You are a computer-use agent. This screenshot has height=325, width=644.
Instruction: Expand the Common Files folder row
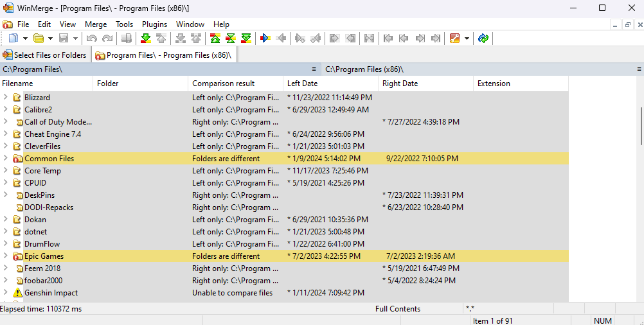(6, 159)
